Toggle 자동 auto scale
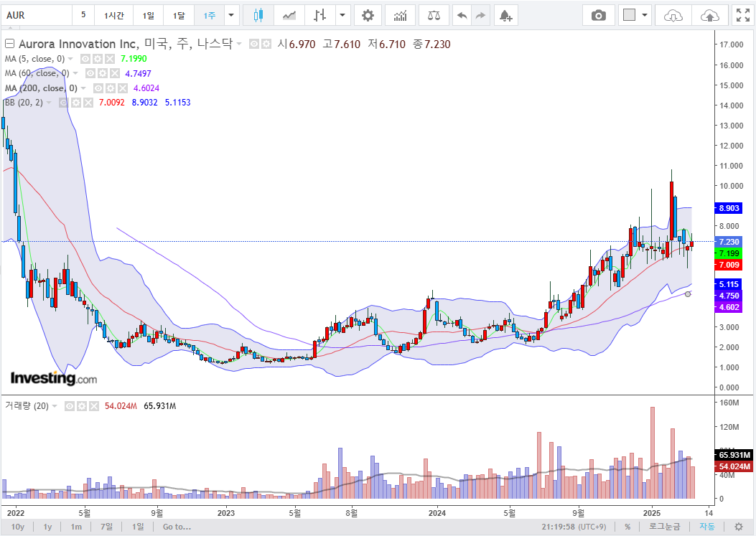 coord(707,527)
